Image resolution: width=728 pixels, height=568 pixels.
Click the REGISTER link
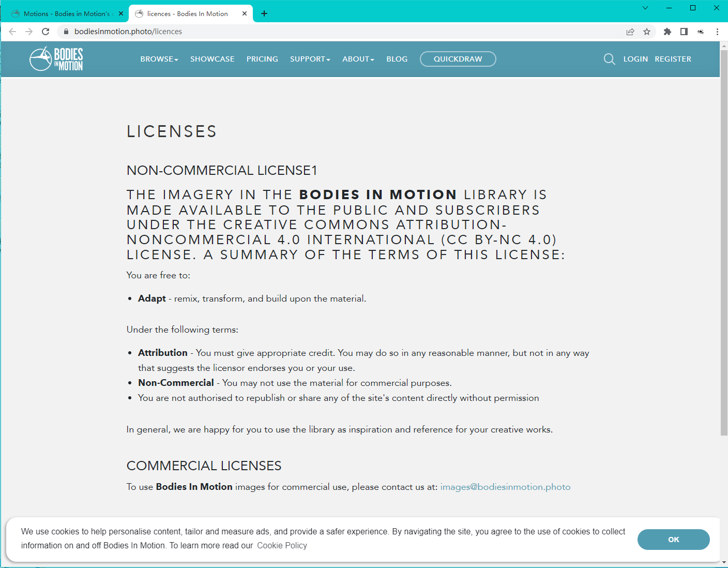tap(673, 59)
